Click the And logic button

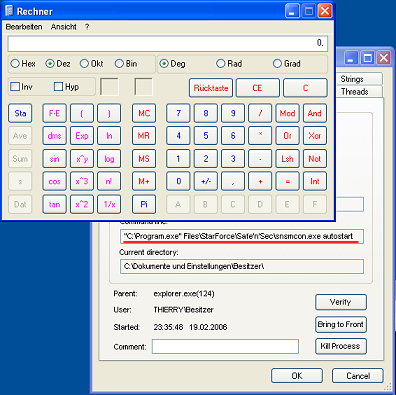(315, 113)
